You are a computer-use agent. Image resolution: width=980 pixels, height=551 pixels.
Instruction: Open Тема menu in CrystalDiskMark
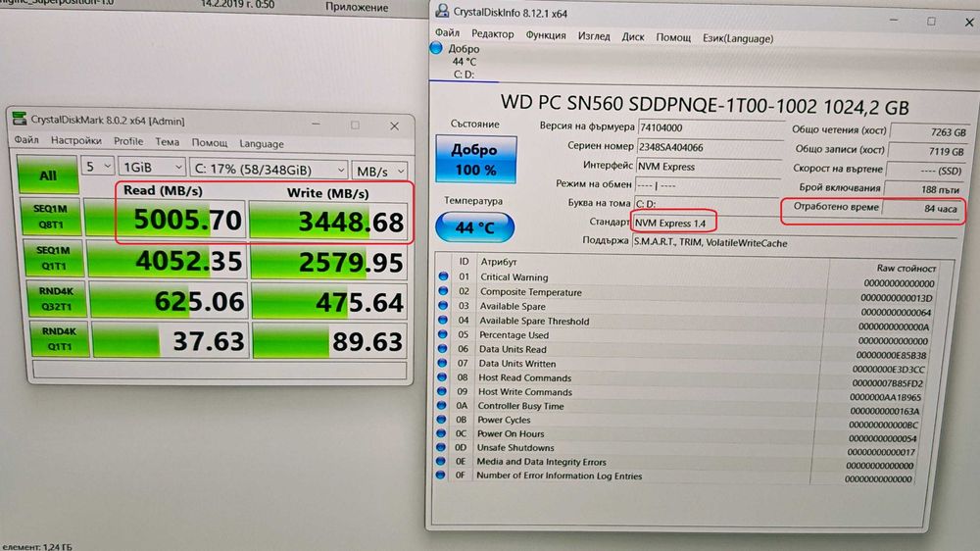pyautogui.click(x=167, y=142)
